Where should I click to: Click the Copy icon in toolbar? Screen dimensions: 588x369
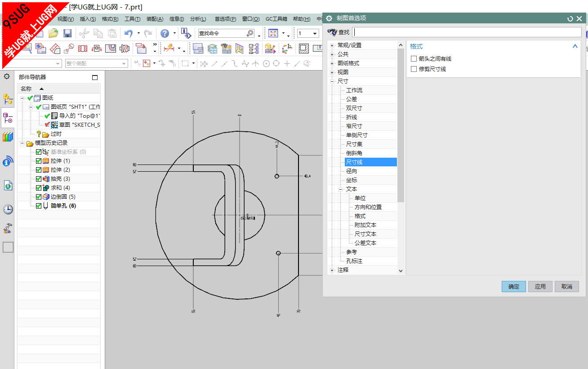98,33
